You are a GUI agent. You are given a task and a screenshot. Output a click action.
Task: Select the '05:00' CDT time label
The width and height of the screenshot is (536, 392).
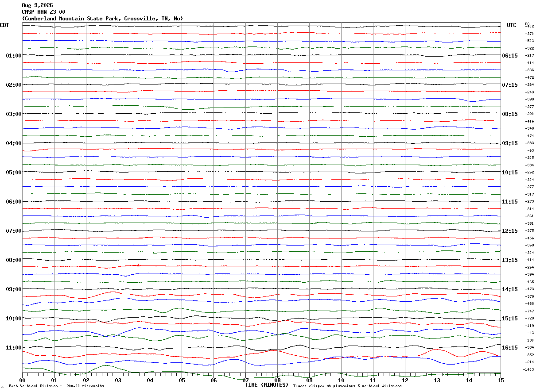click(14, 173)
